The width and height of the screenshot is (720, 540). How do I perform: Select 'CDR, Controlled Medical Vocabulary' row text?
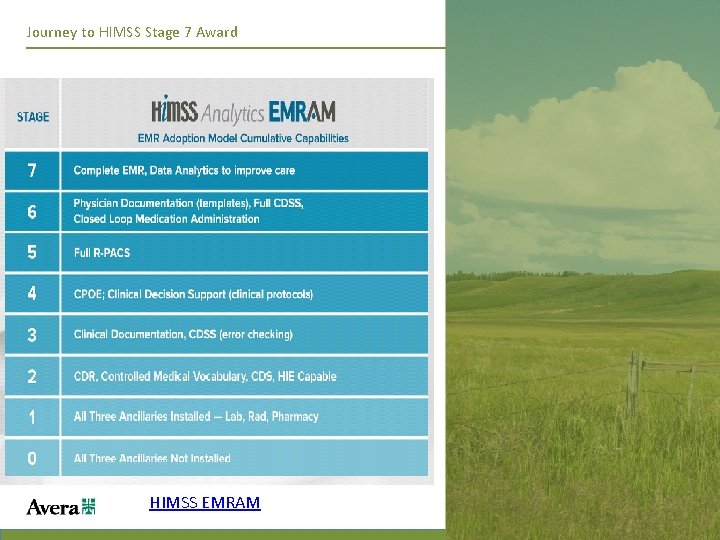205,377
